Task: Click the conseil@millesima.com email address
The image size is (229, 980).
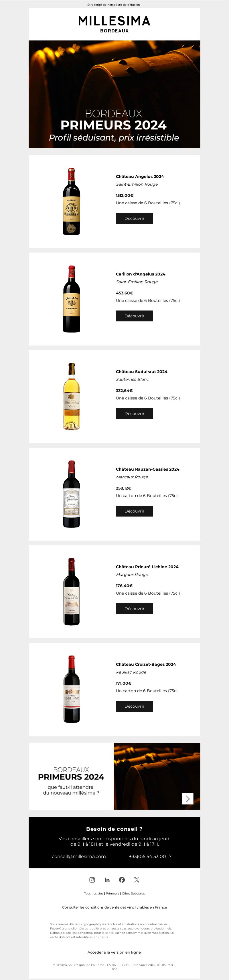Action: (79, 856)
